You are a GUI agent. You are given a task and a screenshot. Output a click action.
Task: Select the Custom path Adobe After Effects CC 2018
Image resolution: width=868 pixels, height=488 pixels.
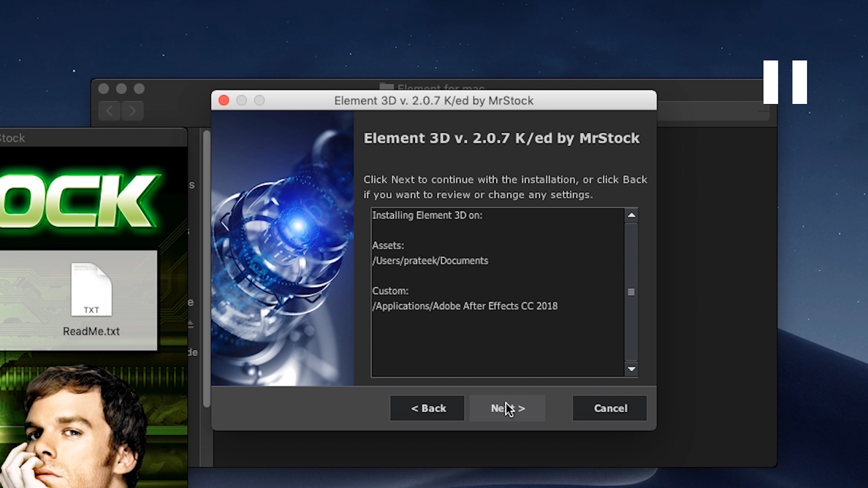[x=465, y=306]
